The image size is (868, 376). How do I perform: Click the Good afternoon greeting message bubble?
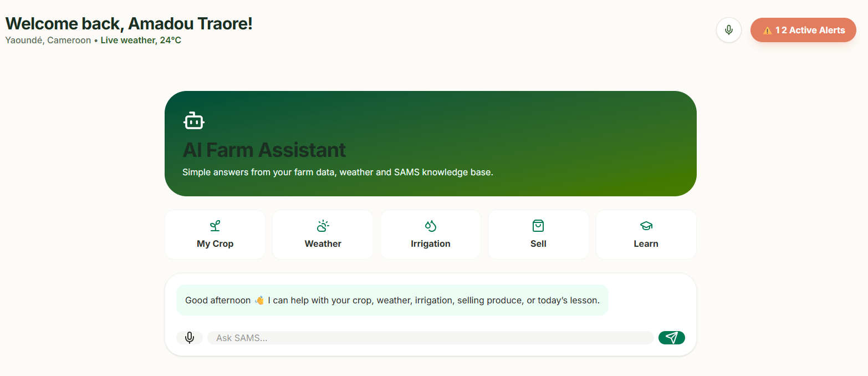(392, 300)
